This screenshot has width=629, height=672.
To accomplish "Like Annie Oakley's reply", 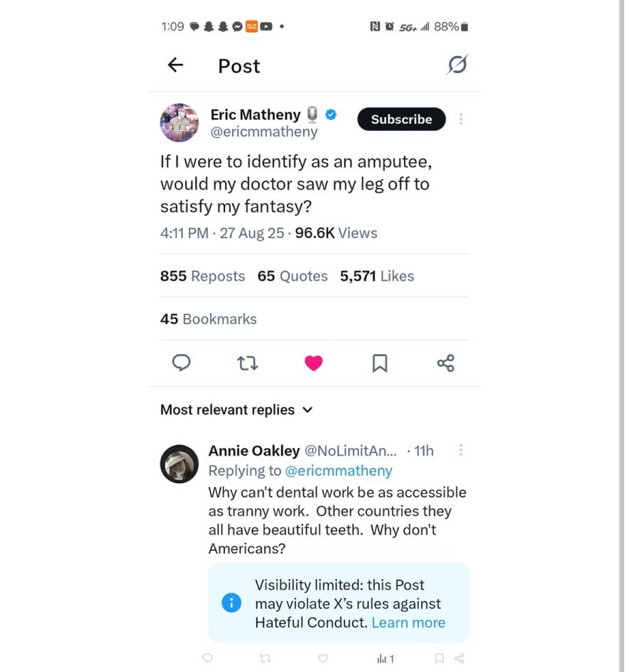I will [x=323, y=659].
